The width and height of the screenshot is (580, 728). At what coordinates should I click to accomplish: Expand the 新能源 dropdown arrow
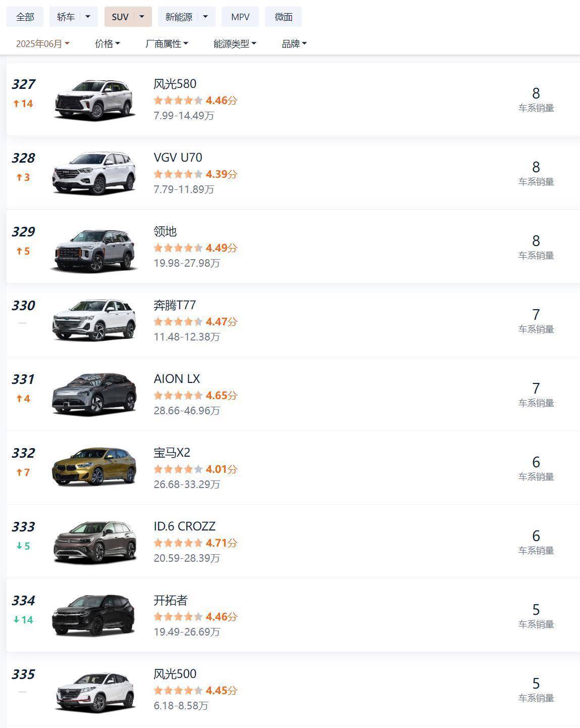click(205, 17)
